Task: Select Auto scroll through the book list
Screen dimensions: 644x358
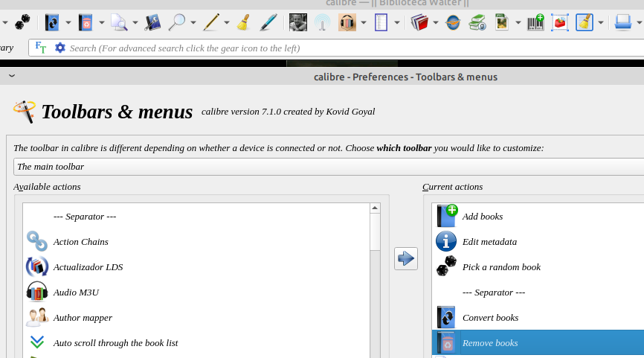Action: [x=196, y=343]
